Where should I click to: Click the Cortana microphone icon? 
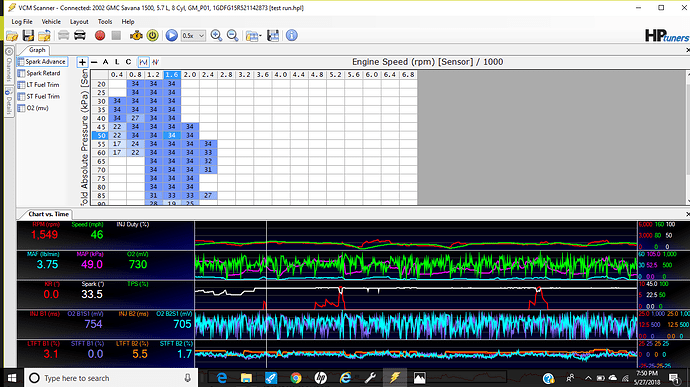(x=187, y=378)
